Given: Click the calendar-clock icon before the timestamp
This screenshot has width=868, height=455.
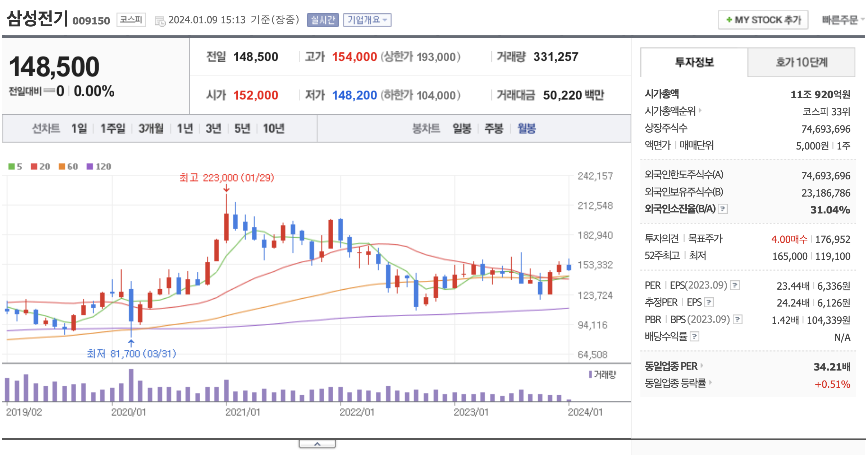Looking at the screenshot, I should [x=160, y=21].
